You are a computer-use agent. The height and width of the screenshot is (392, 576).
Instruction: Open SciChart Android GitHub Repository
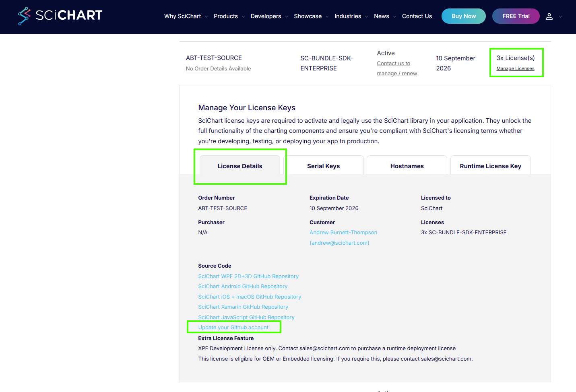click(x=243, y=286)
